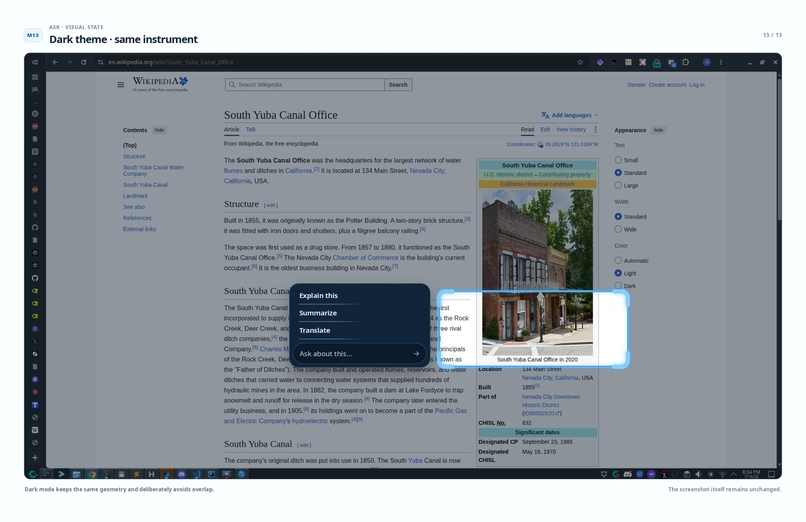Open the Create account link

click(667, 85)
